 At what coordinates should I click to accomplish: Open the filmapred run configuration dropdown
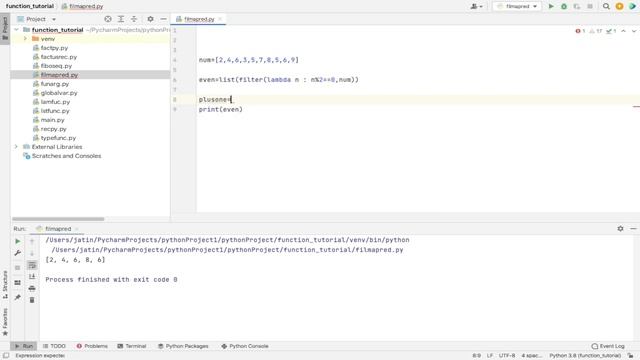coord(517,6)
